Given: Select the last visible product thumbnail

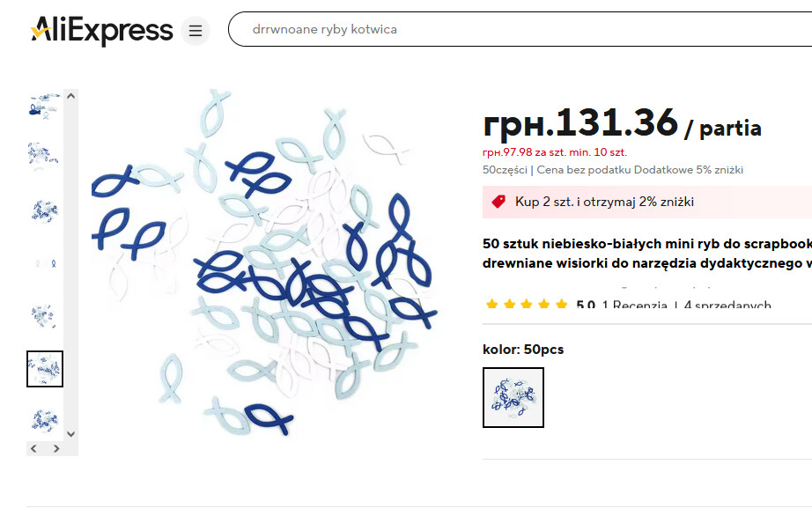Looking at the screenshot, I should (44, 419).
